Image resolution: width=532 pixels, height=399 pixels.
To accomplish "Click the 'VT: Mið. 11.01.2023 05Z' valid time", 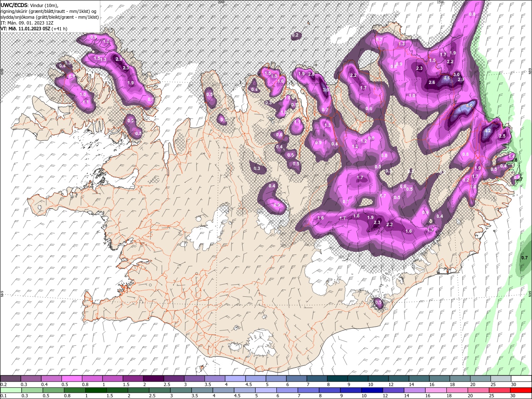I will (x=26, y=29).
